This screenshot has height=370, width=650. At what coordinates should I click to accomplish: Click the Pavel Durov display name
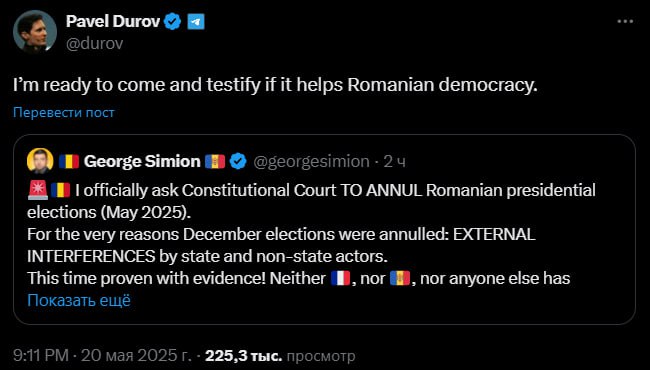click(x=113, y=21)
